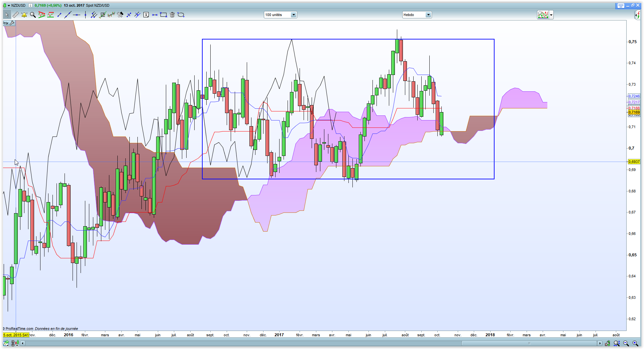
Task: Click the virtual keyboard icon in title bar
Action: pos(621,6)
